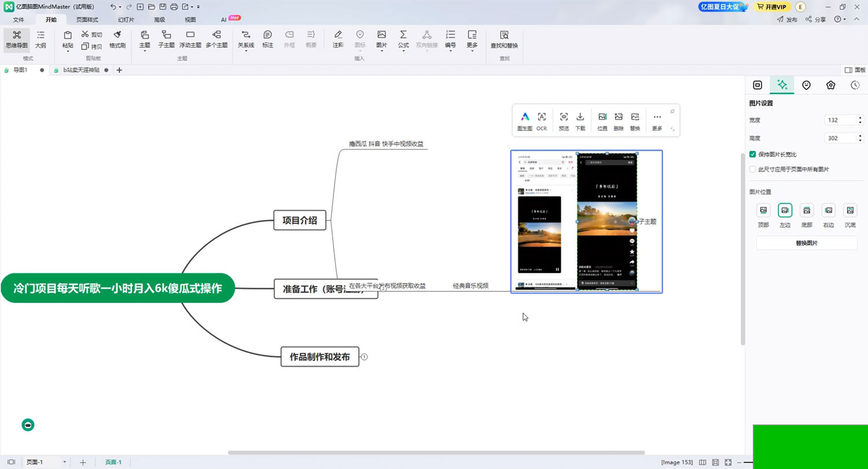Set image position to 右边
The image size is (868, 469).
click(829, 211)
